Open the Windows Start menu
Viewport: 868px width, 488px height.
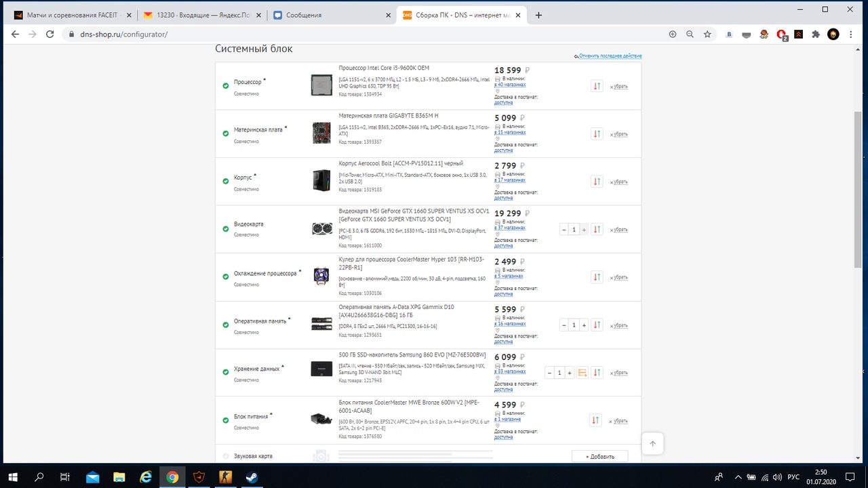(x=12, y=476)
